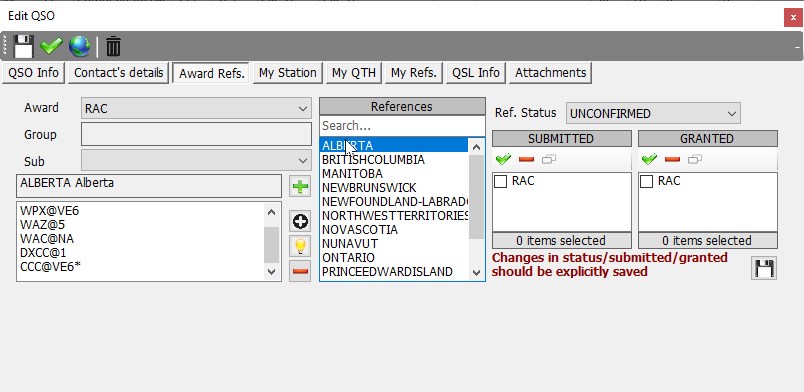804x392 pixels.
Task: Open the My Station tab
Action: click(x=288, y=73)
